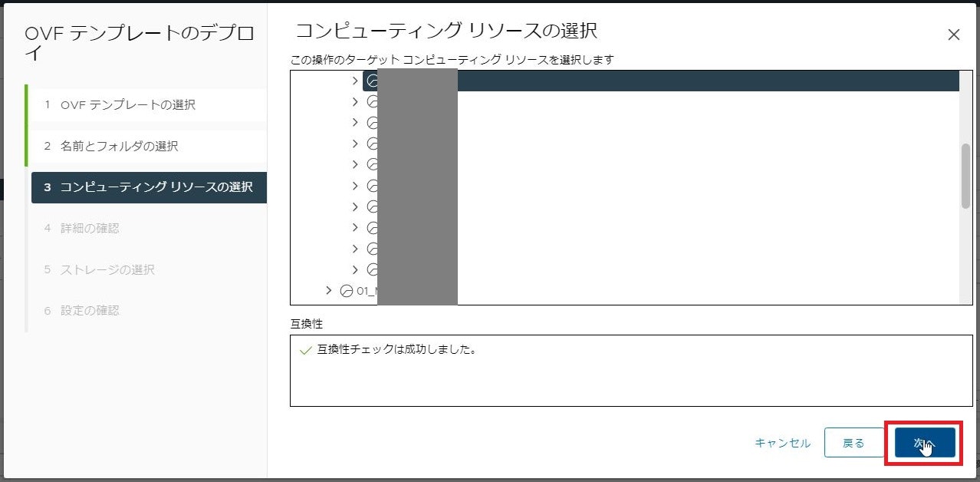The height and width of the screenshot is (482, 980).
Task: Close the OVF deploy wizard dialog
Action: point(953,35)
